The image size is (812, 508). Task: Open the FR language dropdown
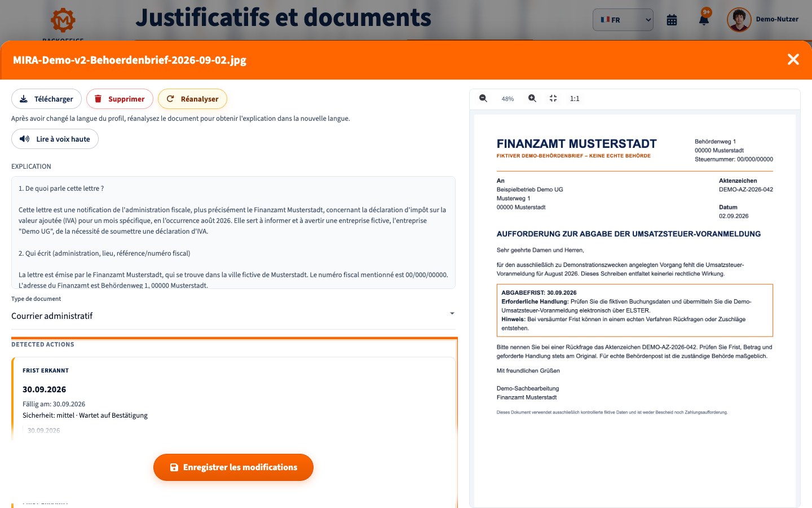tap(623, 20)
